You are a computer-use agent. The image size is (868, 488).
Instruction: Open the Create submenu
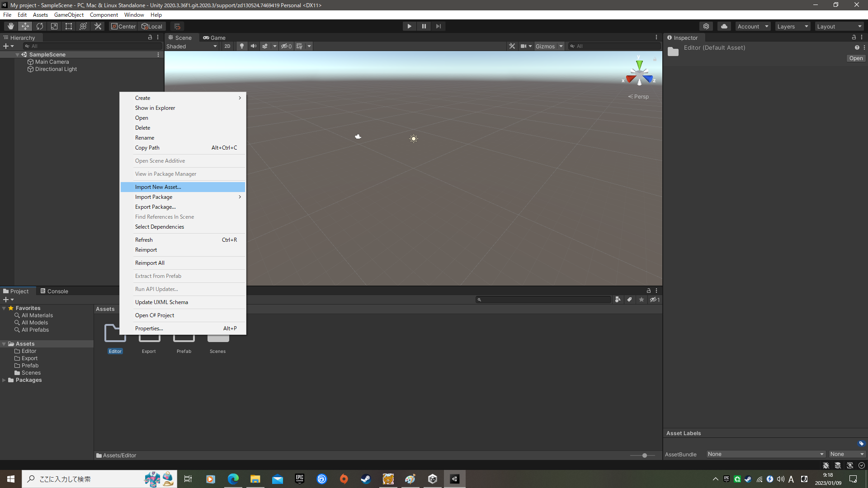pos(183,98)
